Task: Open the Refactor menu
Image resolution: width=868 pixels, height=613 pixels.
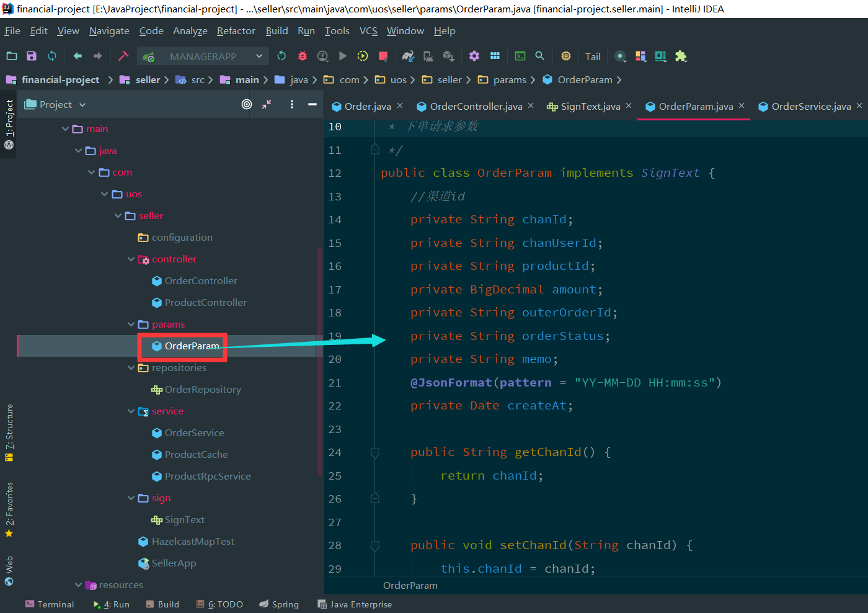Action: coord(236,31)
